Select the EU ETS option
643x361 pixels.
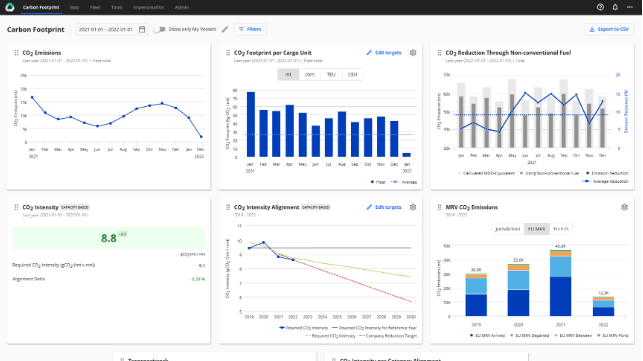click(x=561, y=229)
